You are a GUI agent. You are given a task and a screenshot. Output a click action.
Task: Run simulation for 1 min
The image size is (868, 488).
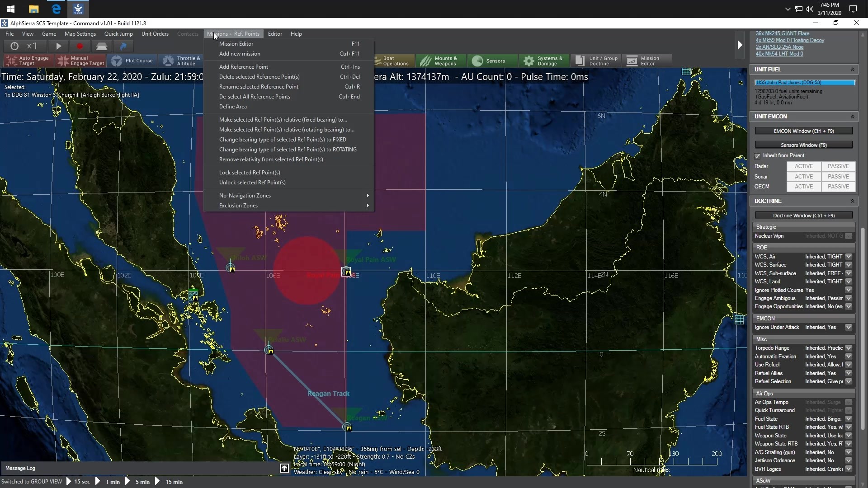click(x=108, y=482)
